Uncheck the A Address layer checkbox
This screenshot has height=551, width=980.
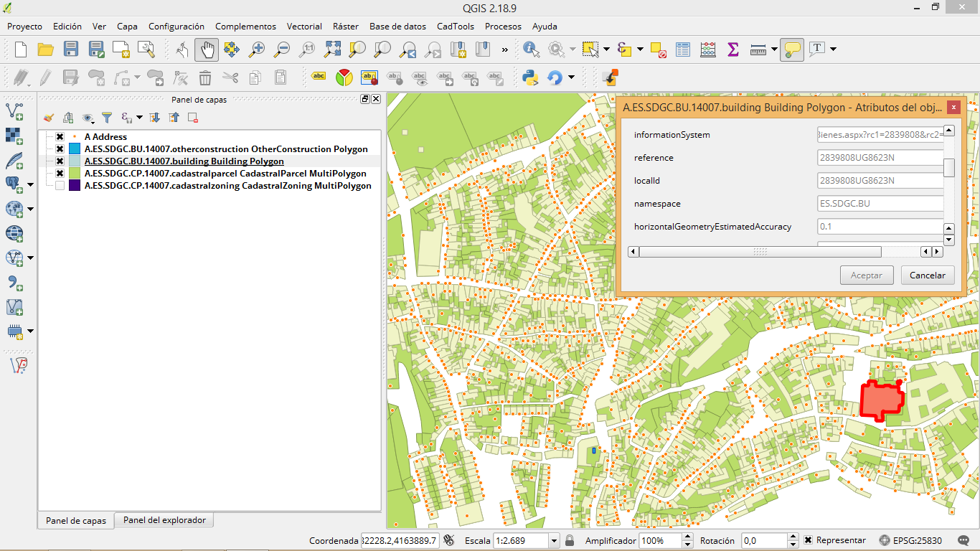(60, 137)
